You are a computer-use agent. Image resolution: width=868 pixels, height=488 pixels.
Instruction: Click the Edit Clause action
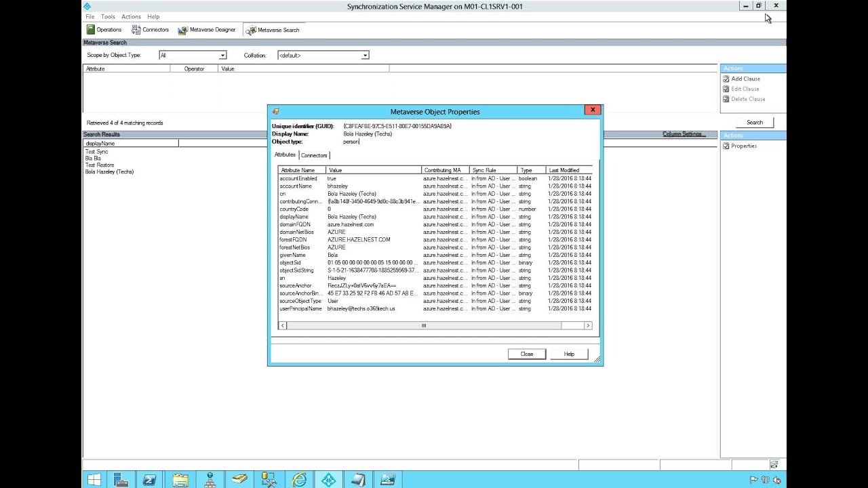pyautogui.click(x=741, y=89)
